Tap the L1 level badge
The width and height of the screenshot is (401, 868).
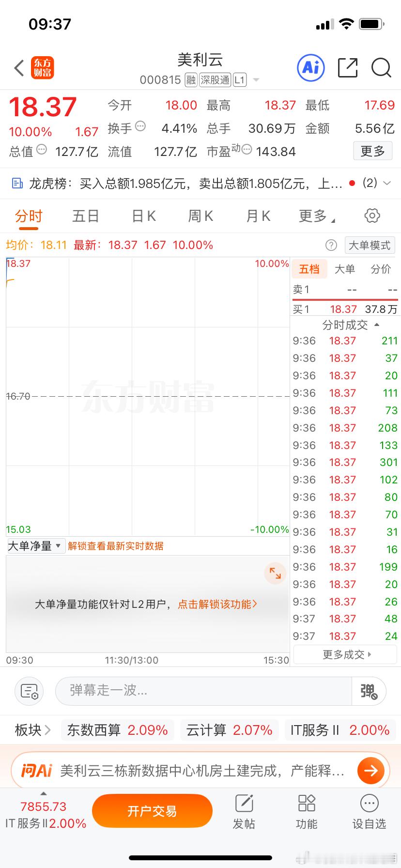pos(240,79)
